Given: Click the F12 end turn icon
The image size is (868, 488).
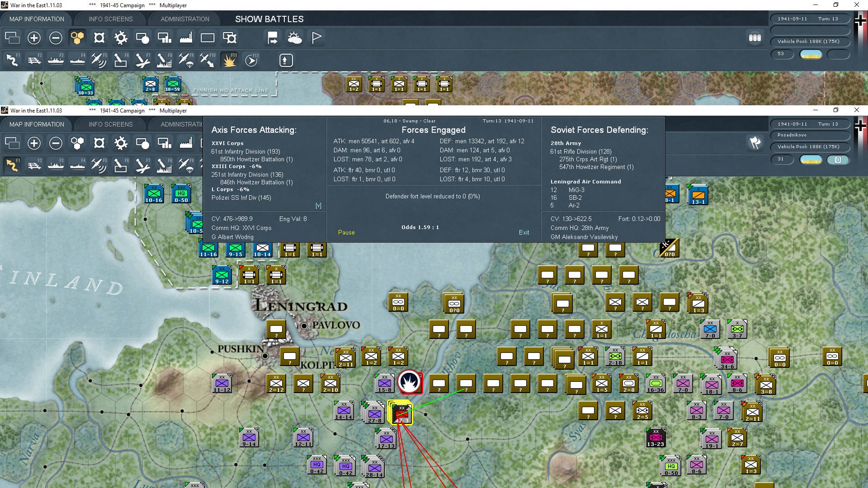Looking at the screenshot, I should click(251, 60).
